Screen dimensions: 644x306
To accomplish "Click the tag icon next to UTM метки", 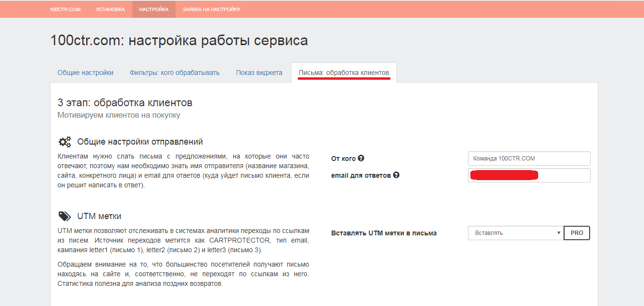I will point(64,216).
